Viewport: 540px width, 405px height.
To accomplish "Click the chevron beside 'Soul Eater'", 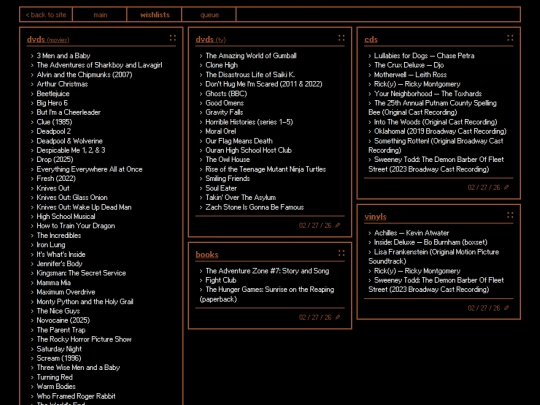I will 201,188.
